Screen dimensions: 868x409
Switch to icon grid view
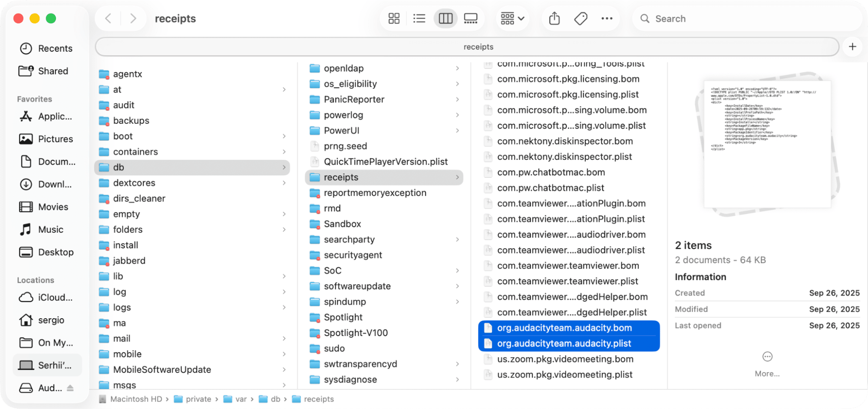click(394, 19)
